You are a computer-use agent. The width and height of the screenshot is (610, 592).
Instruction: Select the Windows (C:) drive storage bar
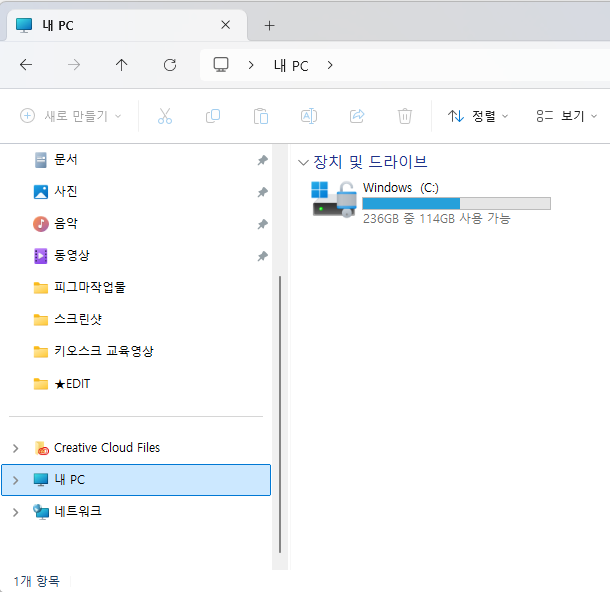(x=456, y=203)
